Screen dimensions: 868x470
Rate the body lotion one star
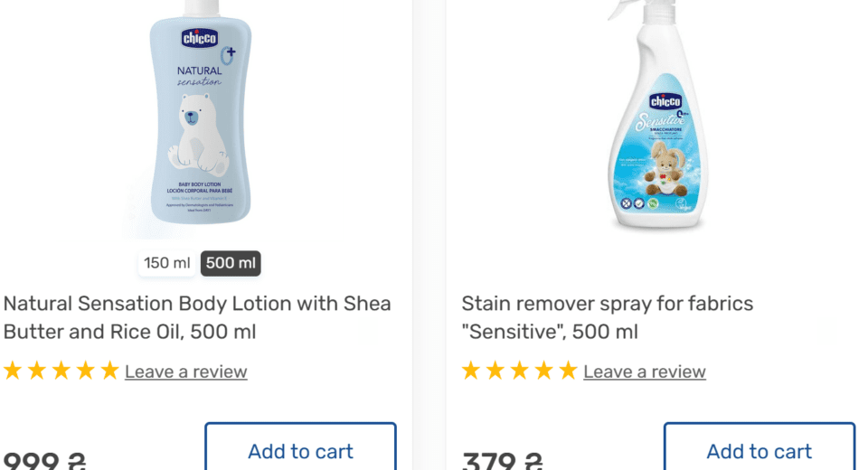coord(13,371)
